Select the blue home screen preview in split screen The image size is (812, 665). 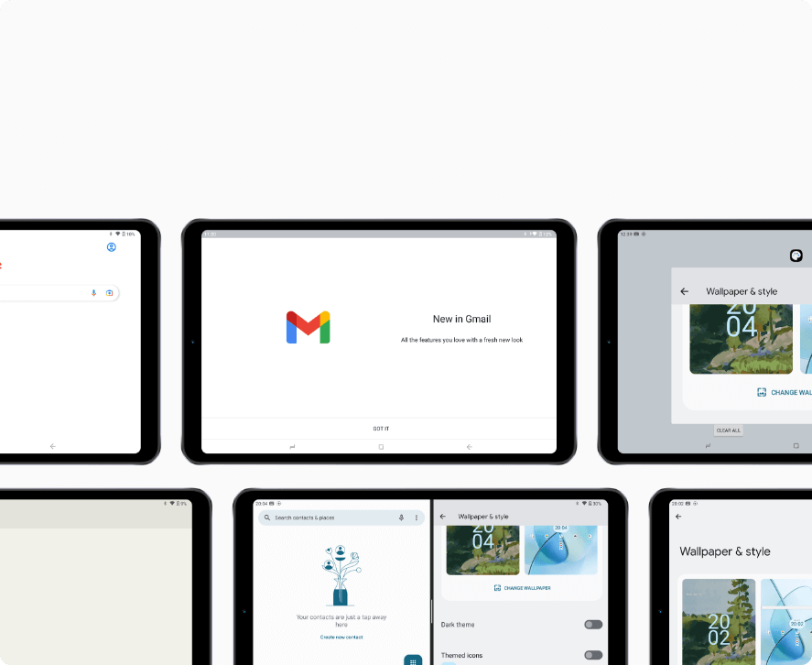[561, 550]
